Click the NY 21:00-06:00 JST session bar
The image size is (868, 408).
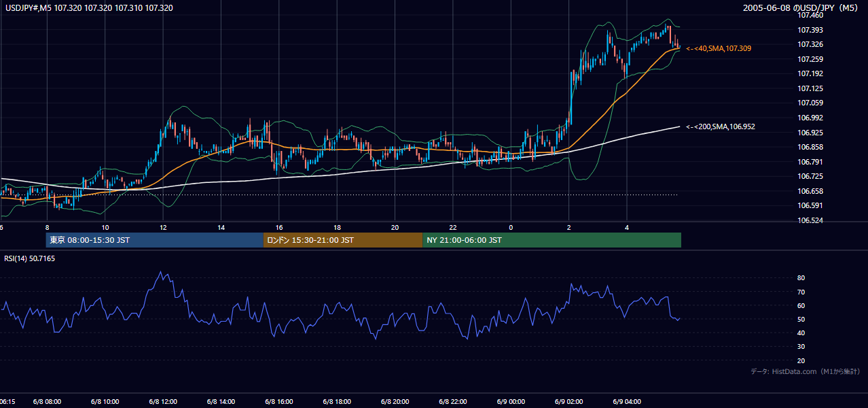[x=551, y=240]
